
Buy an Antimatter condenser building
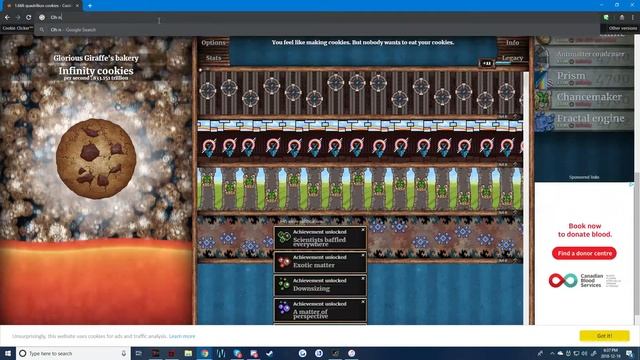coord(584,56)
